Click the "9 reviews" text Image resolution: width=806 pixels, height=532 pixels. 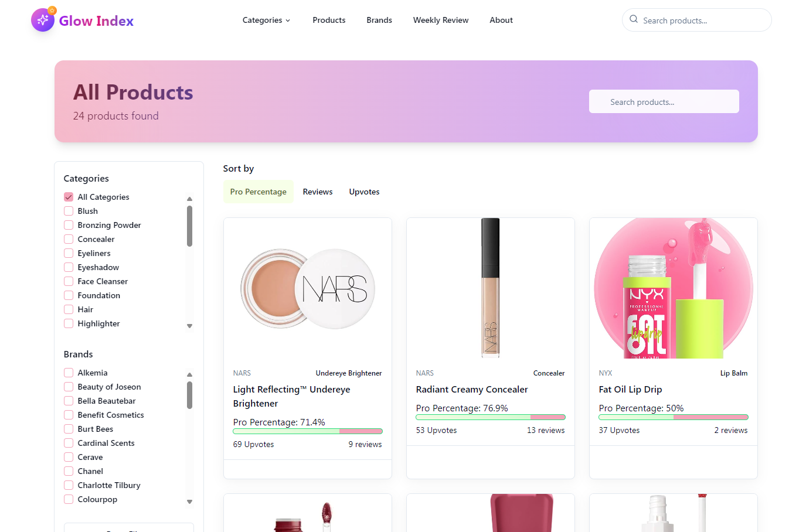(365, 444)
